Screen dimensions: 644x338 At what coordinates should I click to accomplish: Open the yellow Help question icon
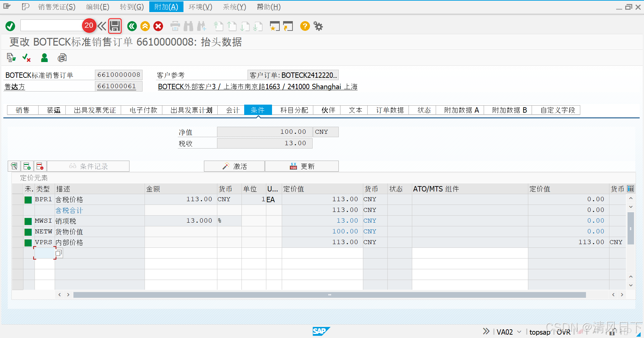pos(305,26)
